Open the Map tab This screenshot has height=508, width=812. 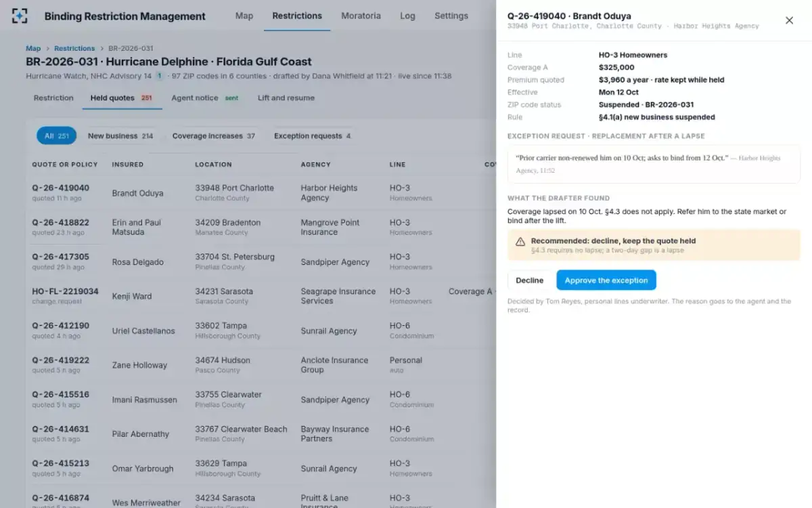click(244, 16)
